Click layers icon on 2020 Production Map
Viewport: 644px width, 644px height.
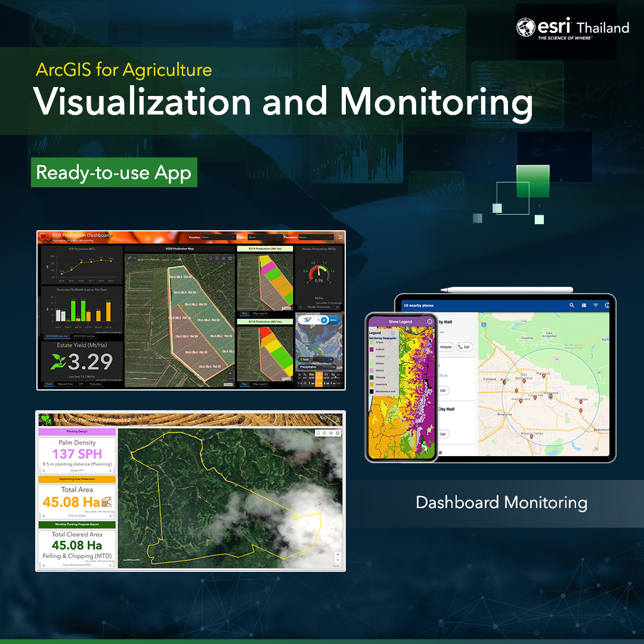[224, 258]
